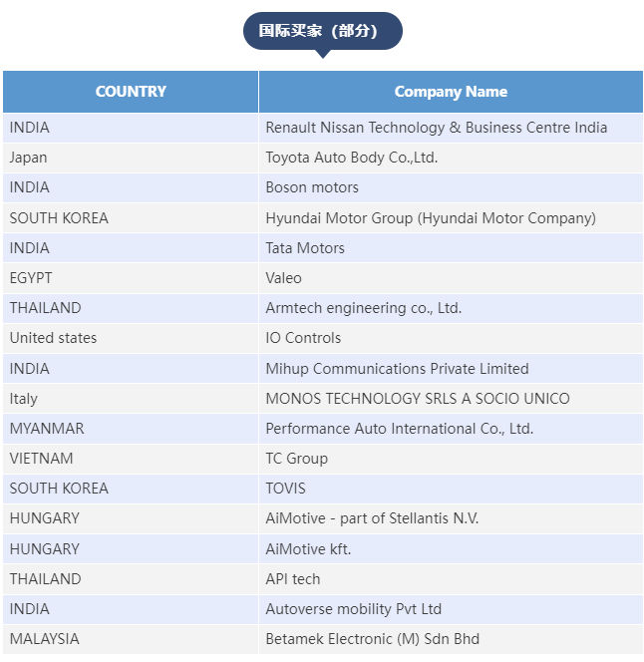The width and height of the screenshot is (644, 662).
Task: Select the Tata Motors cell
Action: pos(305,248)
